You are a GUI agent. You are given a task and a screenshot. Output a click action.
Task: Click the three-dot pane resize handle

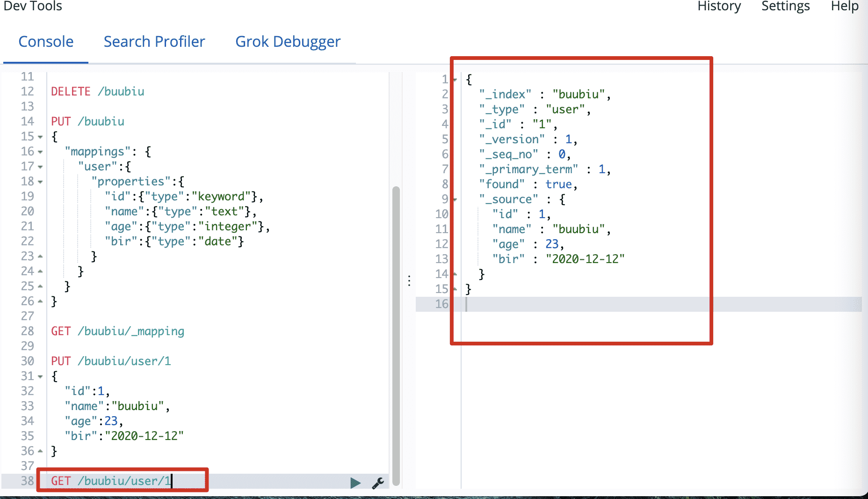point(409,281)
